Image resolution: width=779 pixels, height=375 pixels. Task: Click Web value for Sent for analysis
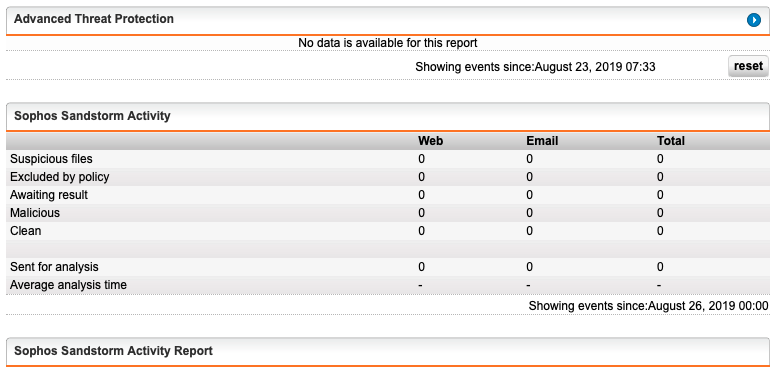[421, 267]
